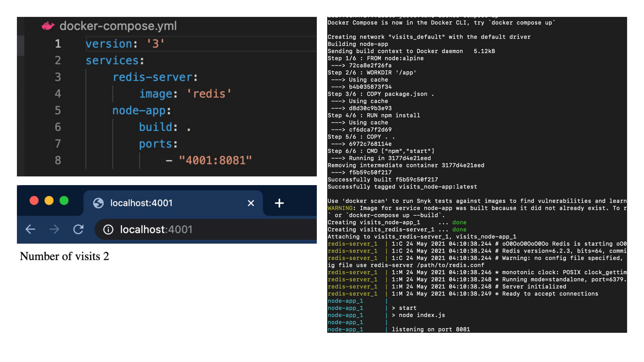The width and height of the screenshot is (644, 362).
Task: Click the green maximize window button
Action: coord(64,200)
